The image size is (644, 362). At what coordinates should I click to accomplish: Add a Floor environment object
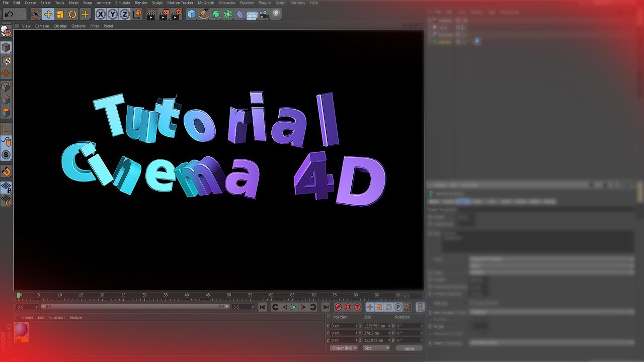(x=252, y=14)
